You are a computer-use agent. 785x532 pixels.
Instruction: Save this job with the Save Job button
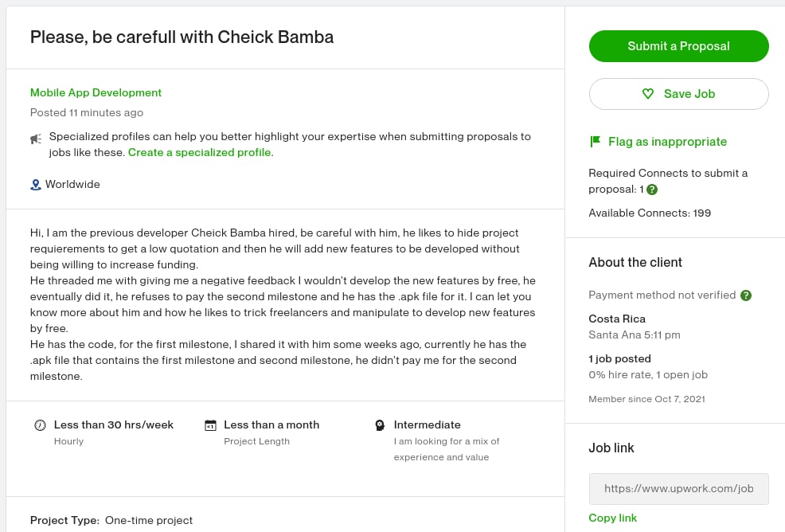coord(678,94)
